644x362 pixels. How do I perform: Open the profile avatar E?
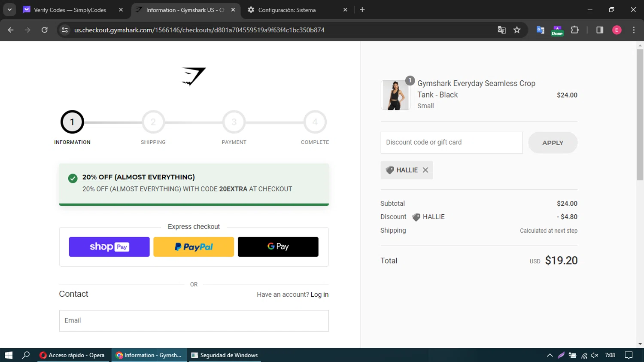[617, 30]
